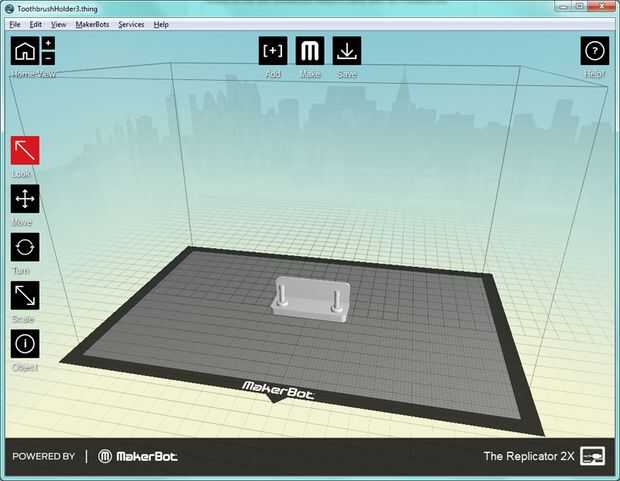
Task: Click the Add model icon
Action: [x=273, y=51]
